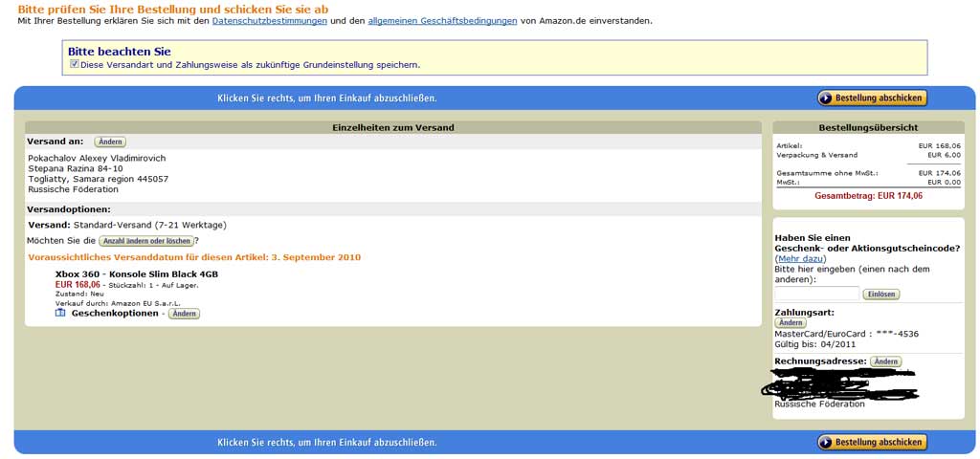Click Gesamtsumme ohne MwSt. EUR 174,06 value

tap(940, 173)
